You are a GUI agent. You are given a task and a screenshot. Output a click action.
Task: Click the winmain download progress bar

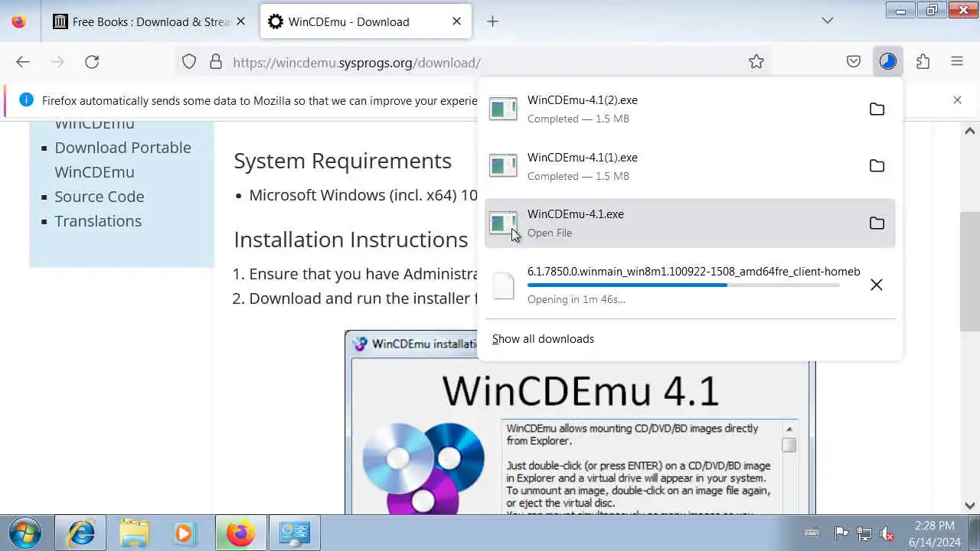[x=683, y=285]
